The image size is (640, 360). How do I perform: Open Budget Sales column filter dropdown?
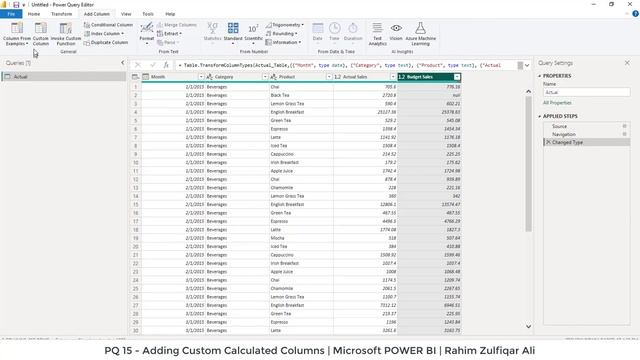[x=457, y=77]
